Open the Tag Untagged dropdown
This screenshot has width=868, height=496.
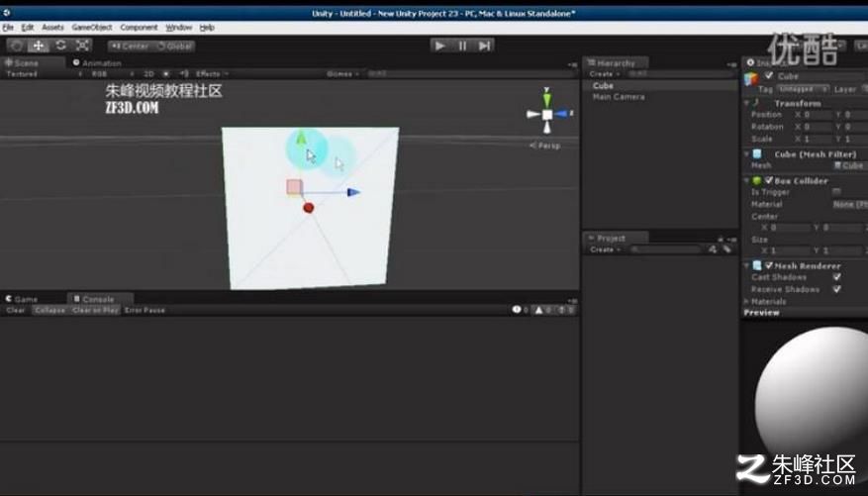[x=803, y=88]
